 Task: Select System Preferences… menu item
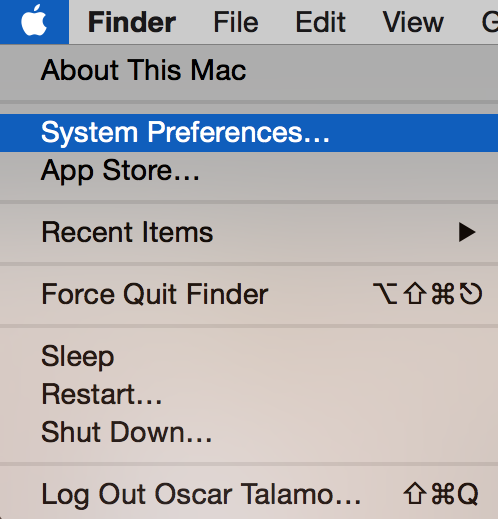coord(249,133)
